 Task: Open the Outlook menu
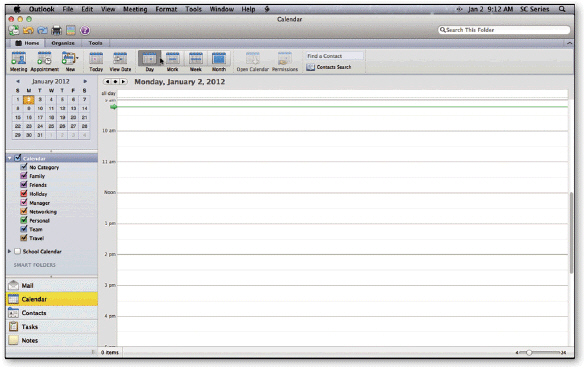pyautogui.click(x=41, y=9)
